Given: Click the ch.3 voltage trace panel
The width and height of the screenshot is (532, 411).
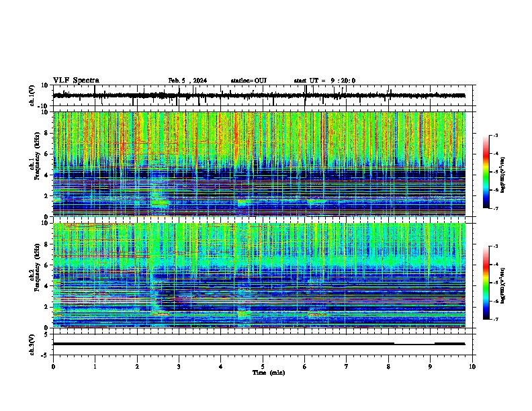Looking at the screenshot, I should [x=264, y=345].
